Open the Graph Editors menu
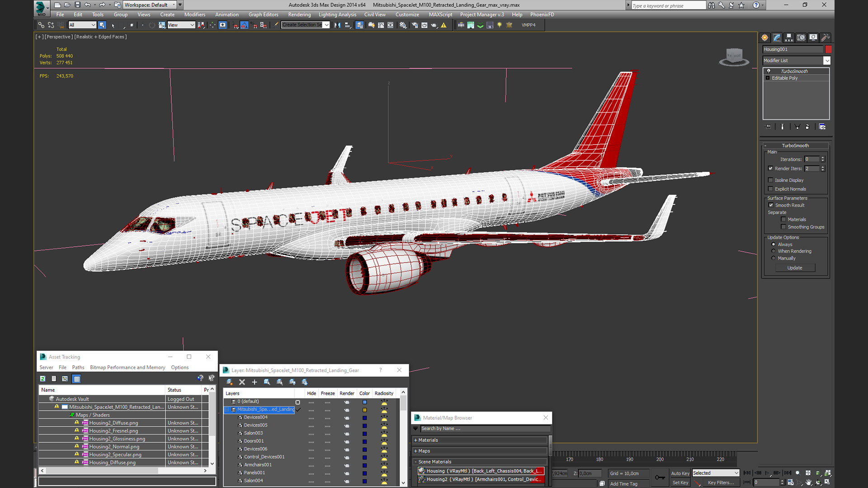 (x=263, y=14)
